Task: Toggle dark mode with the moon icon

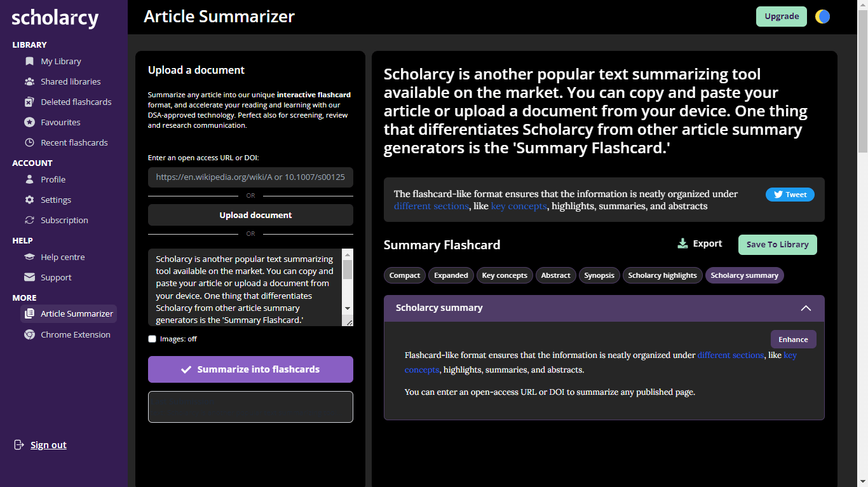Action: [823, 17]
